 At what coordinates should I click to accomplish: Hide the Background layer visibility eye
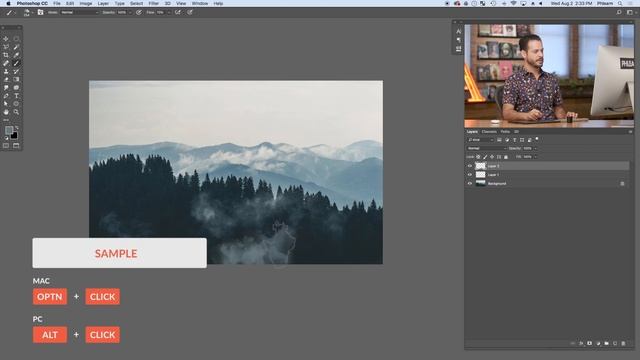[470, 184]
